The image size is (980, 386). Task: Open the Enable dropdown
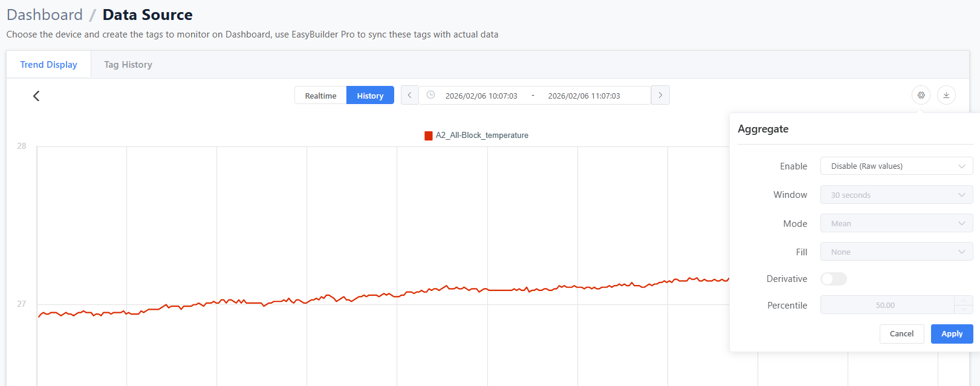(x=896, y=166)
